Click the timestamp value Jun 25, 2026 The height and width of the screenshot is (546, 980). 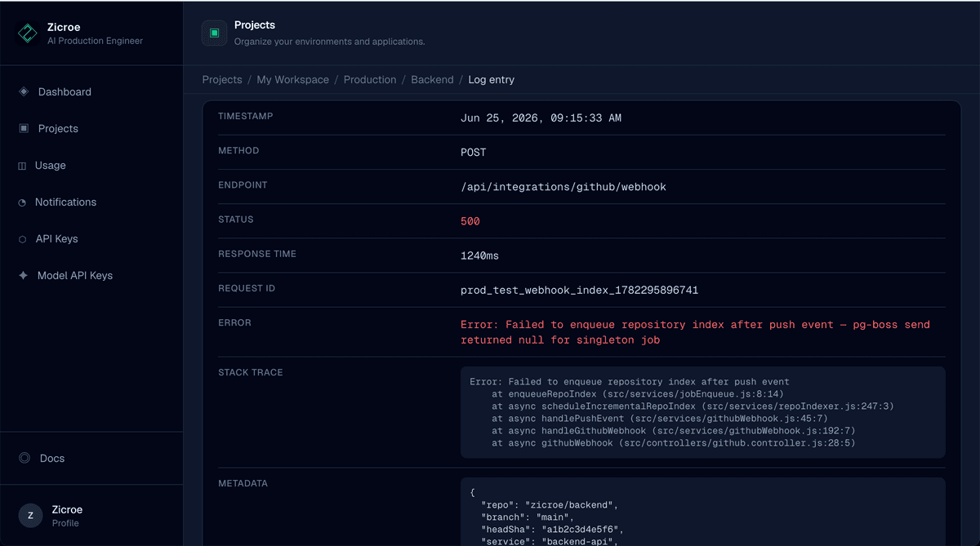[x=541, y=118]
